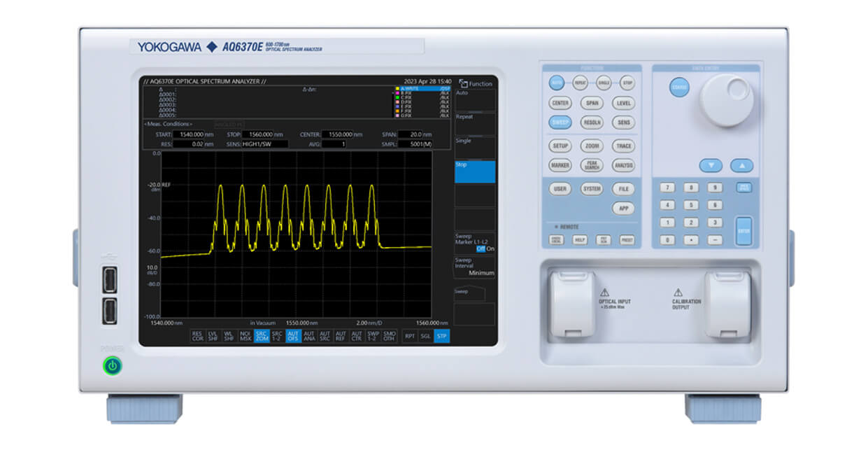Click the keypad minus key
The height and width of the screenshot is (450, 868).
click(714, 240)
